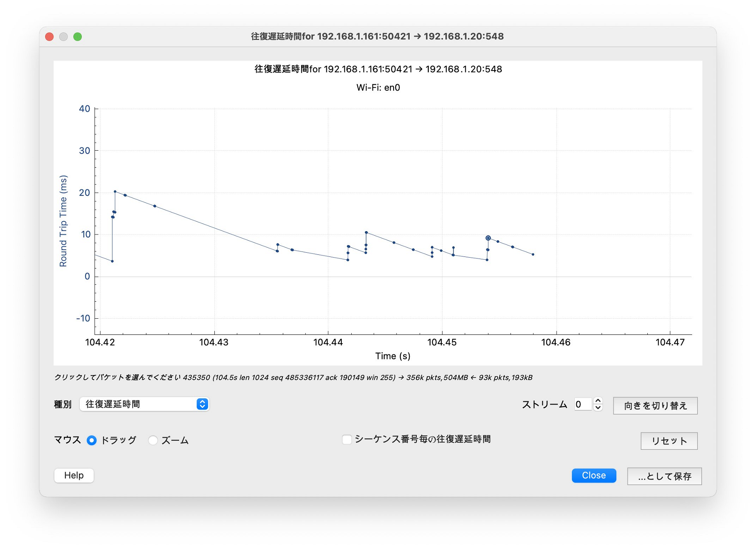This screenshot has height=549, width=756.
Task: Increment the ストリーム stream number
Action: 598,401
